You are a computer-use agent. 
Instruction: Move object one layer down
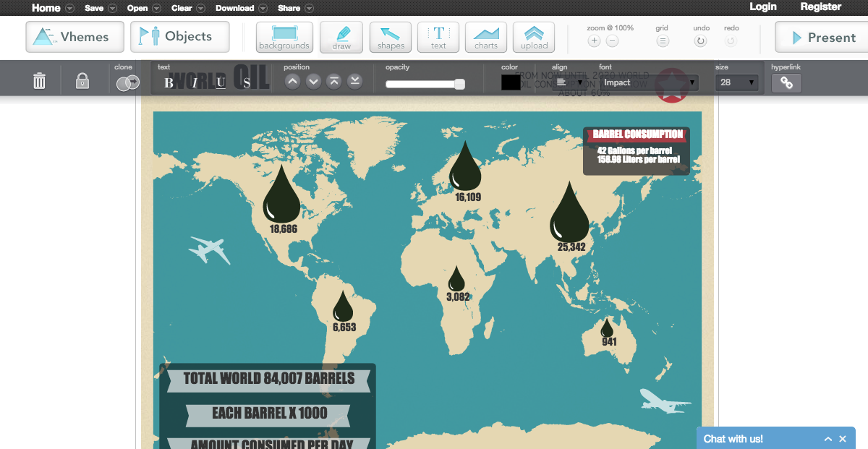pos(313,81)
